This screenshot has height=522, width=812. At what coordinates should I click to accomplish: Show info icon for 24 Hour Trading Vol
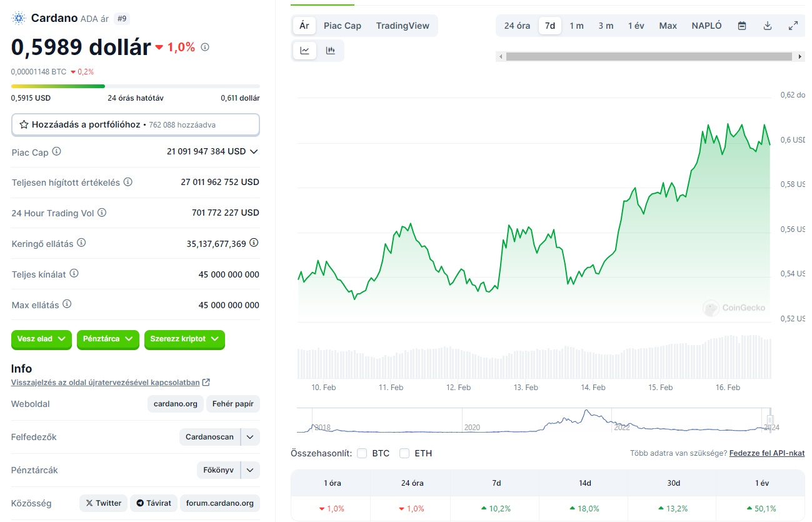[102, 213]
